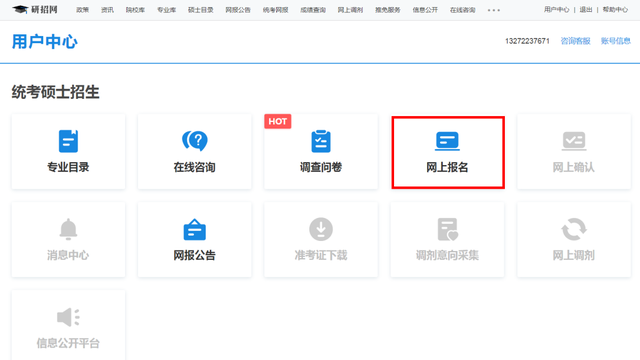Open 网上调剂 in the top navigation bar
The image size is (640, 360).
point(350,10)
